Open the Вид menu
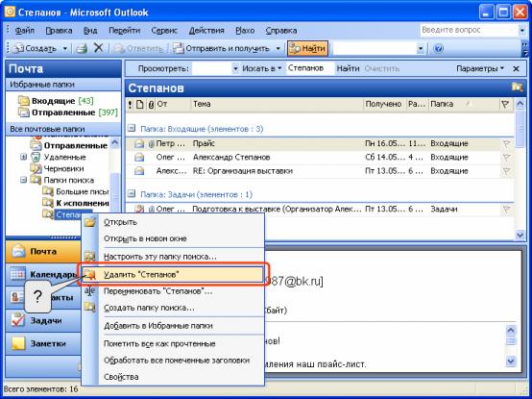 (90, 31)
